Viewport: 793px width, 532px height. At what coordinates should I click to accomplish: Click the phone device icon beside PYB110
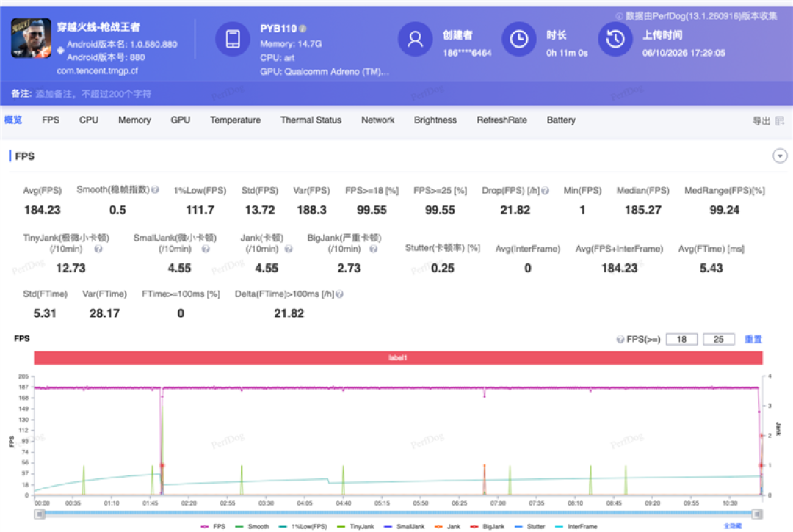233,39
